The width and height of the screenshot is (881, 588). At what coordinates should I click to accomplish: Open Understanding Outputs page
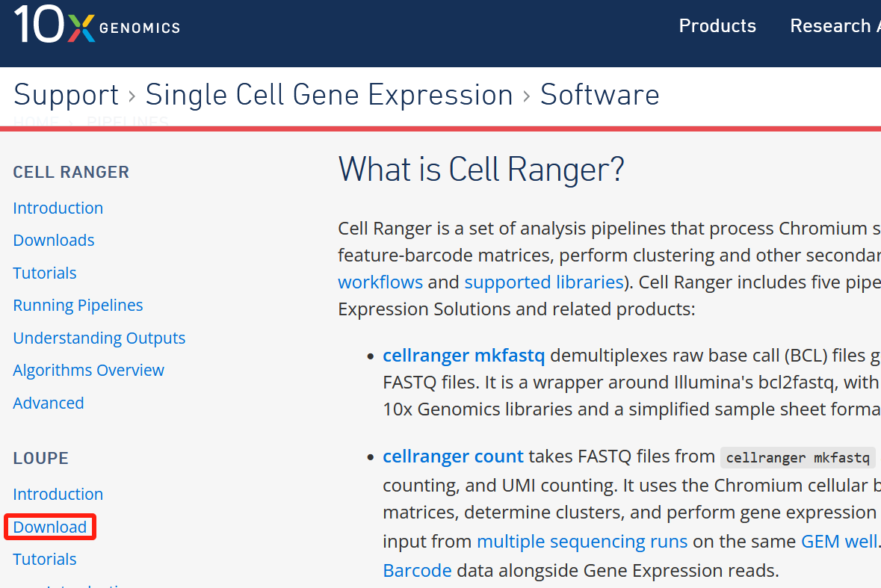point(99,338)
